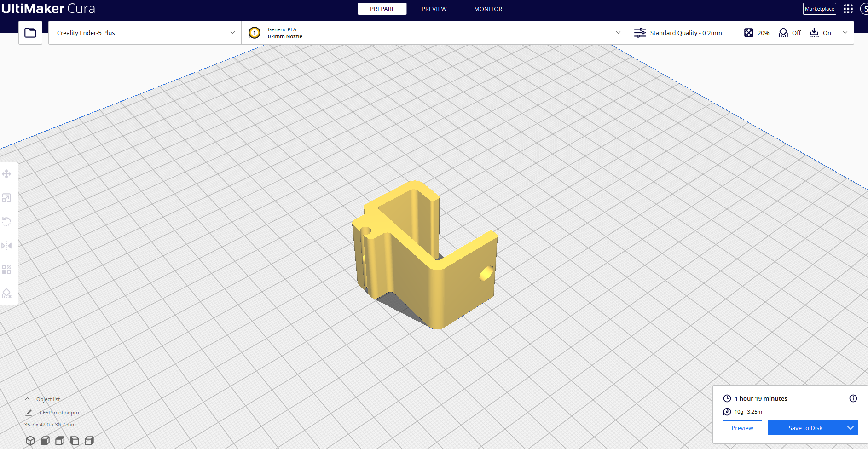Toggle adhesion setting showing On
Image resolution: width=868 pixels, height=449 pixels.
(x=821, y=33)
